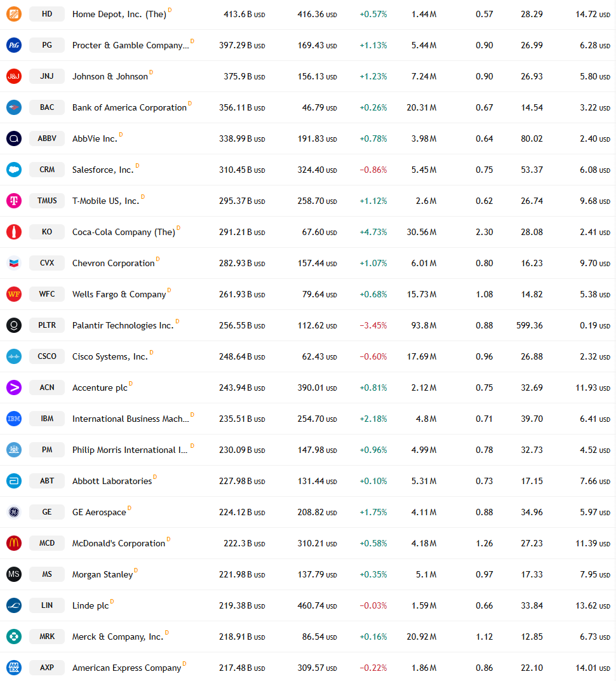
Task: Open Cisco Systems, Inc. link
Action: 110,356
